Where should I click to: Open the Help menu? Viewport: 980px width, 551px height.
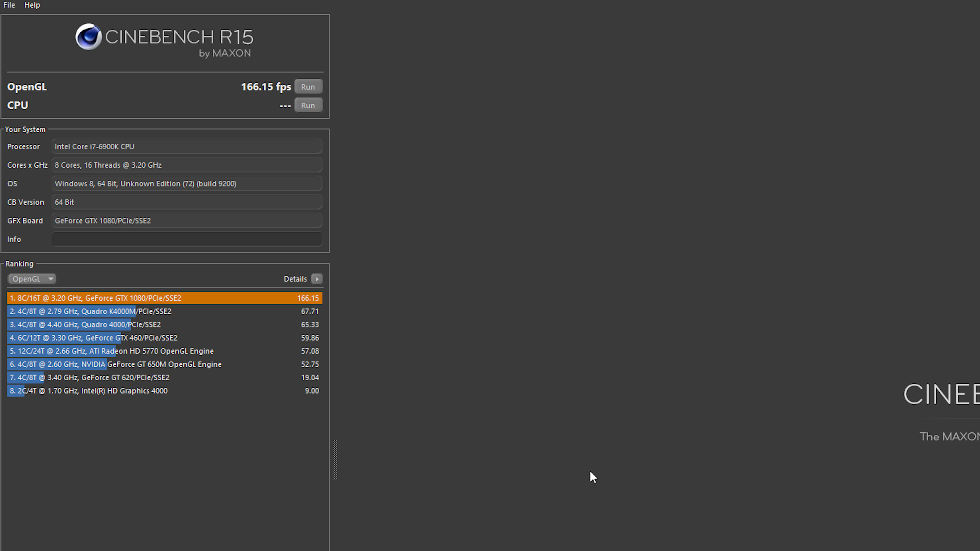(x=32, y=5)
